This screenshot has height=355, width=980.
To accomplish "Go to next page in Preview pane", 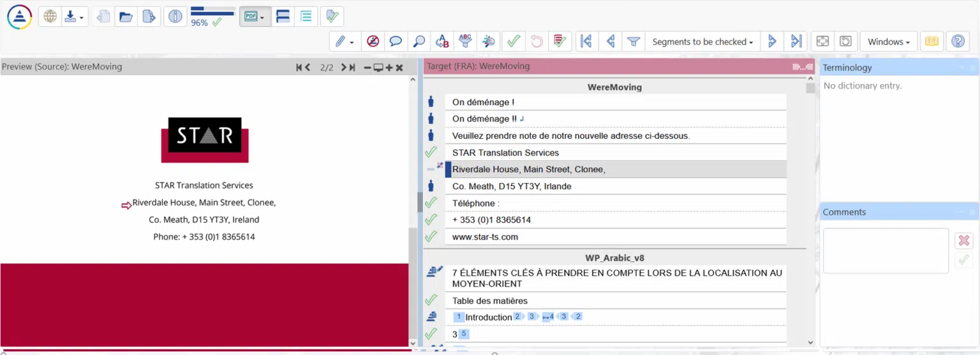I will pos(344,67).
